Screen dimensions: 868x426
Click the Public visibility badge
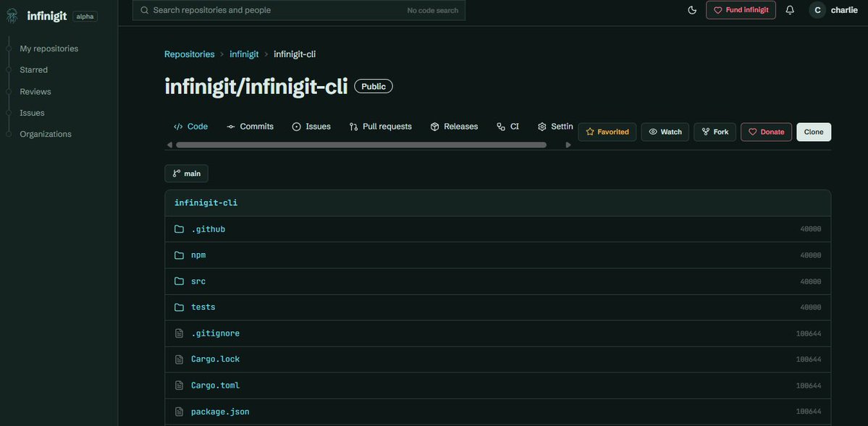(374, 86)
